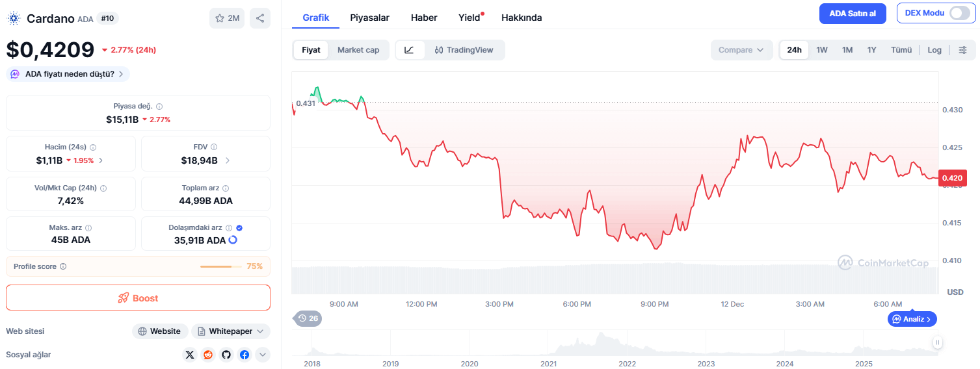980x369 pixels.
Task: Open the Hakkında tab
Action: [x=522, y=18]
